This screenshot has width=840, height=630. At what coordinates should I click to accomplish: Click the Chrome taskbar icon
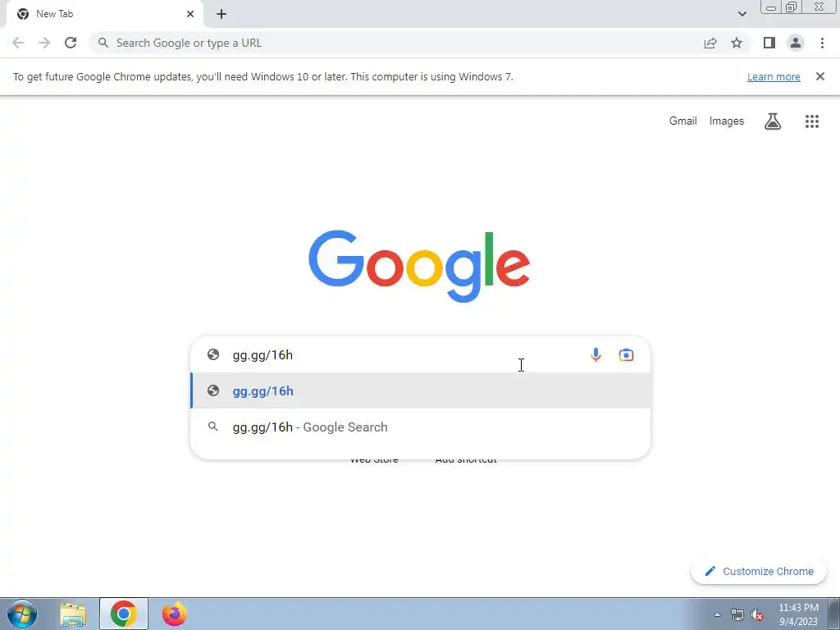[x=124, y=614]
